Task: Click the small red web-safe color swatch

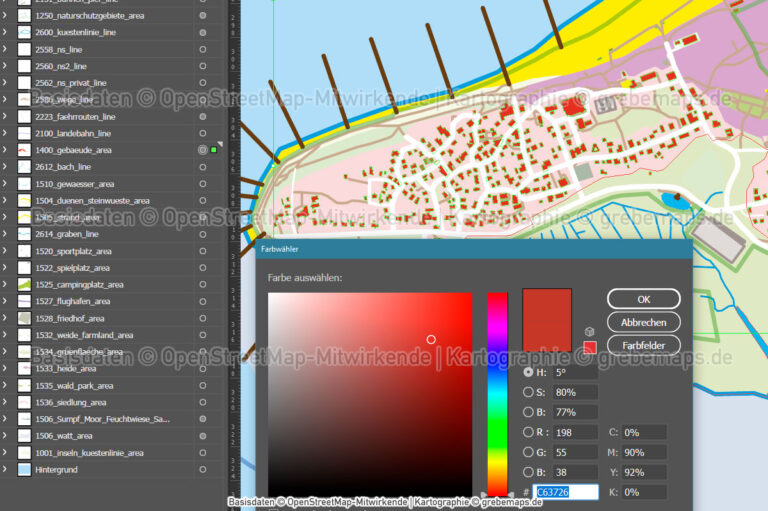Action: coord(590,347)
